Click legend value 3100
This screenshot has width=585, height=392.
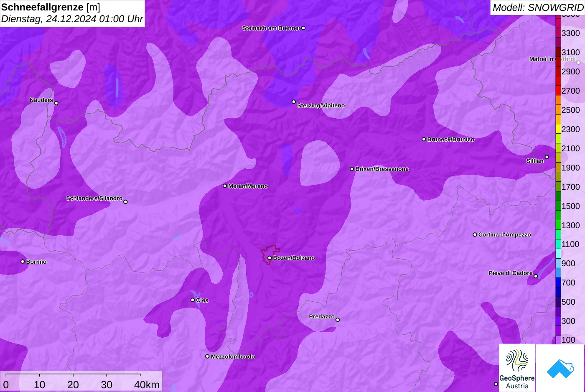pyautogui.click(x=571, y=52)
